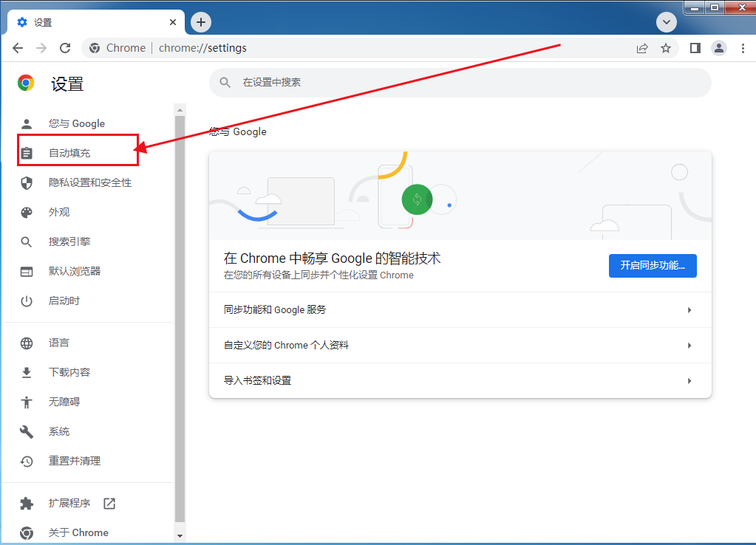Click sidebar scrollbar up arrow
The width and height of the screenshot is (756, 545).
[180, 110]
